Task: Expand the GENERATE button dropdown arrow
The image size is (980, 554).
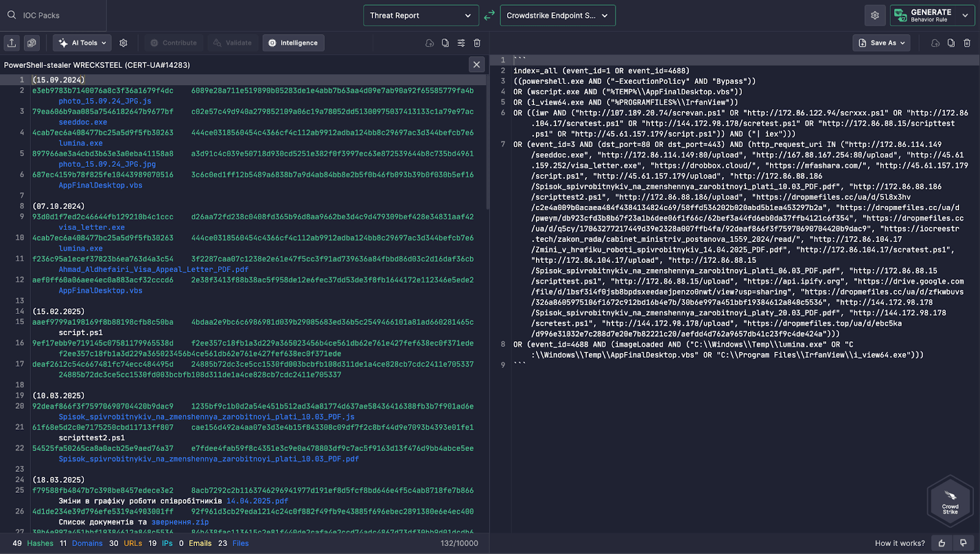Action: point(965,15)
